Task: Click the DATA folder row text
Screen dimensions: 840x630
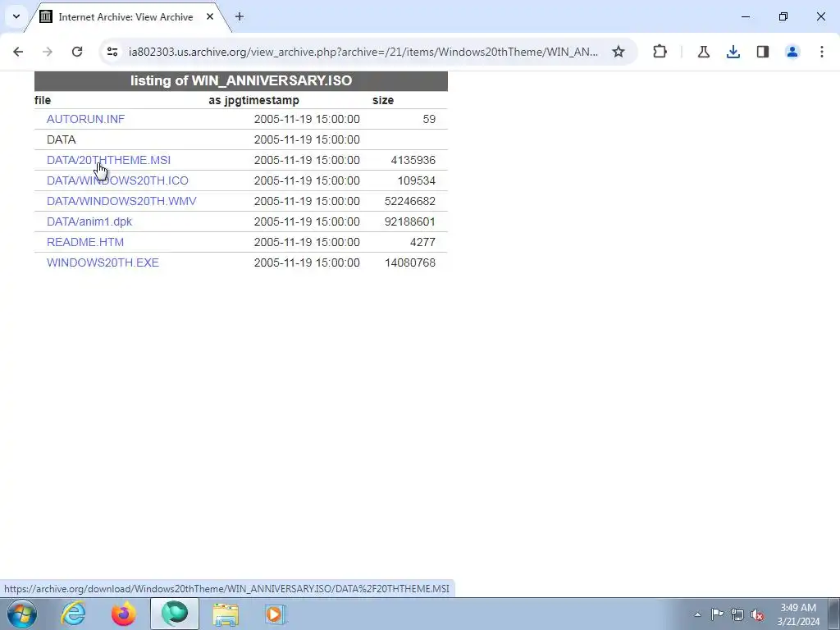Action: (x=61, y=139)
